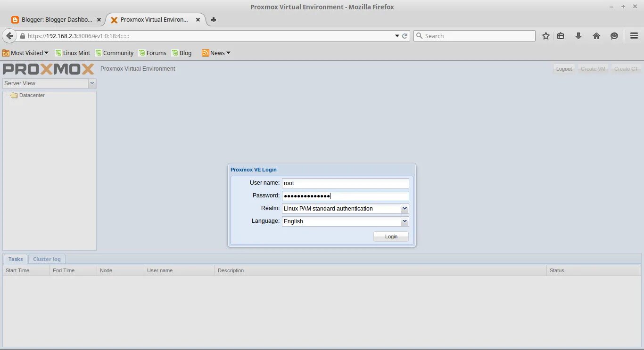This screenshot has width=644, height=350.
Task: Sort by Description column header
Action: [x=380, y=270]
